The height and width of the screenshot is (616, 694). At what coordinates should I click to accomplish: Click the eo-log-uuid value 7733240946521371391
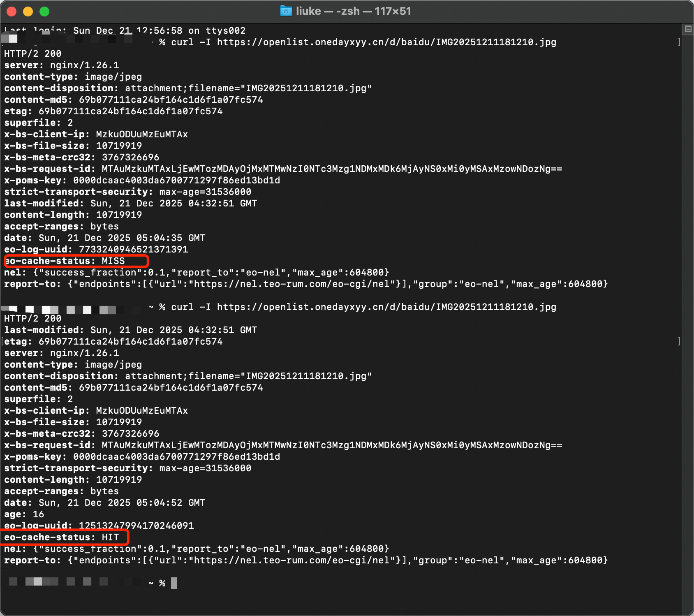tap(133, 250)
